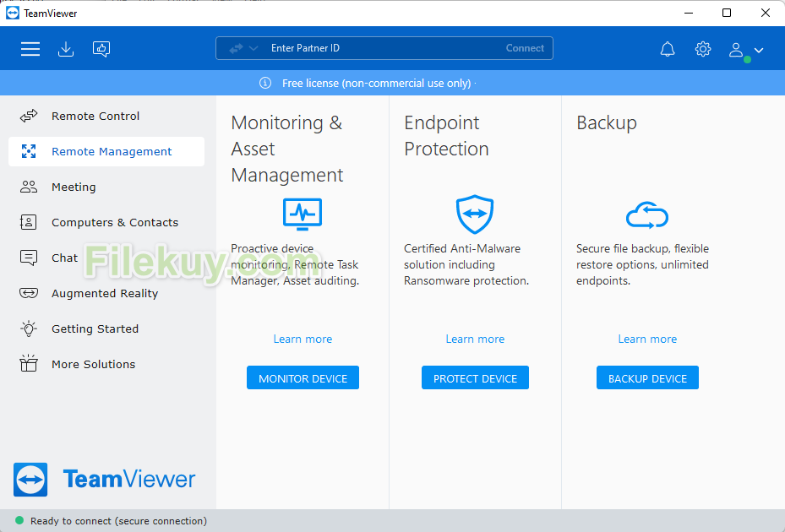Open Computers & Contacts
Screen dimensions: 785x532
[x=106, y=222]
